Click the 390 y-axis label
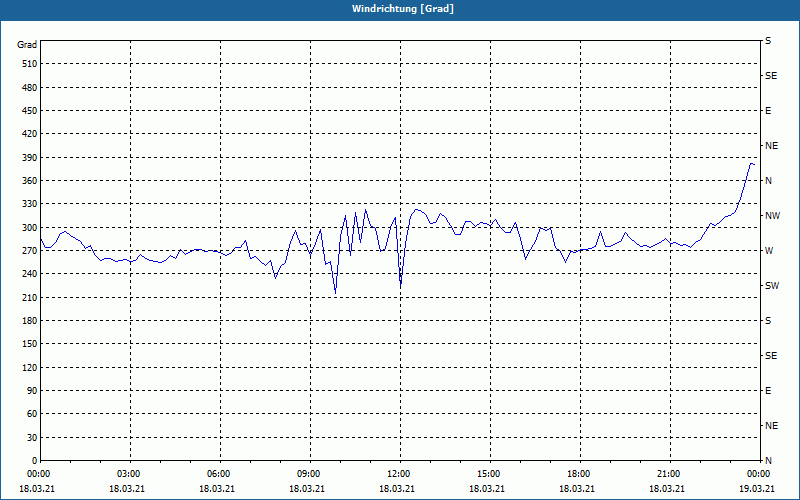 pyautogui.click(x=30, y=157)
